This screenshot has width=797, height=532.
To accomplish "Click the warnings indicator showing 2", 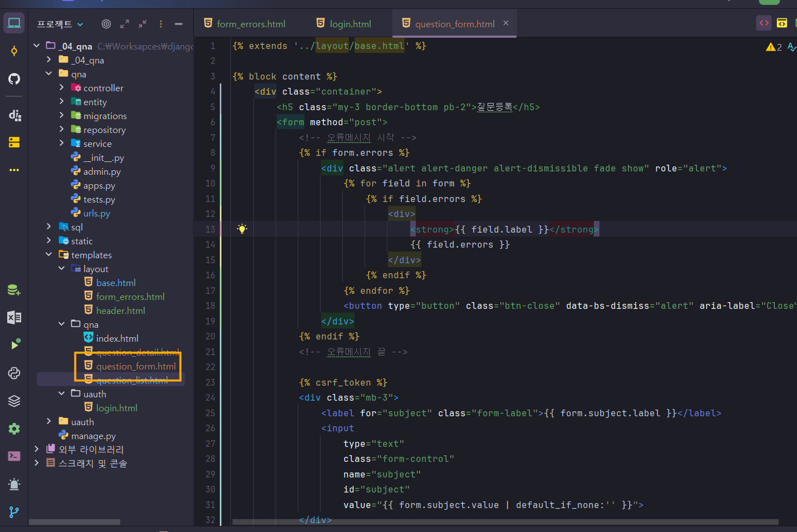I will (x=774, y=47).
